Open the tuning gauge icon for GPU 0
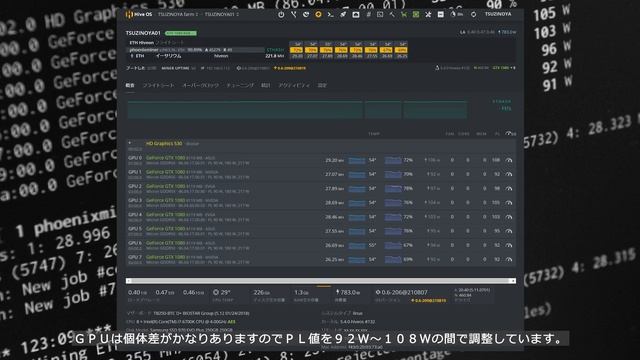Viewport: 640px width, 360px height. click(509, 160)
